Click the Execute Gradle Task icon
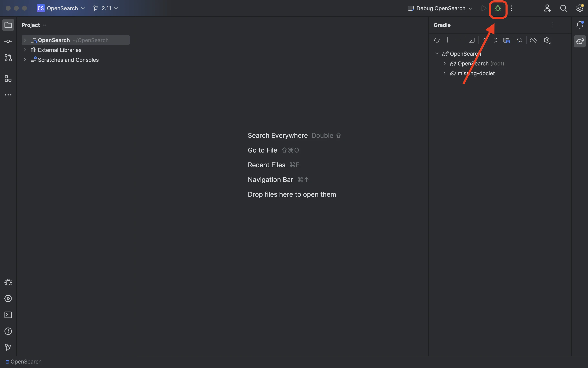Viewport: 588px width, 368px height. pyautogui.click(x=471, y=40)
